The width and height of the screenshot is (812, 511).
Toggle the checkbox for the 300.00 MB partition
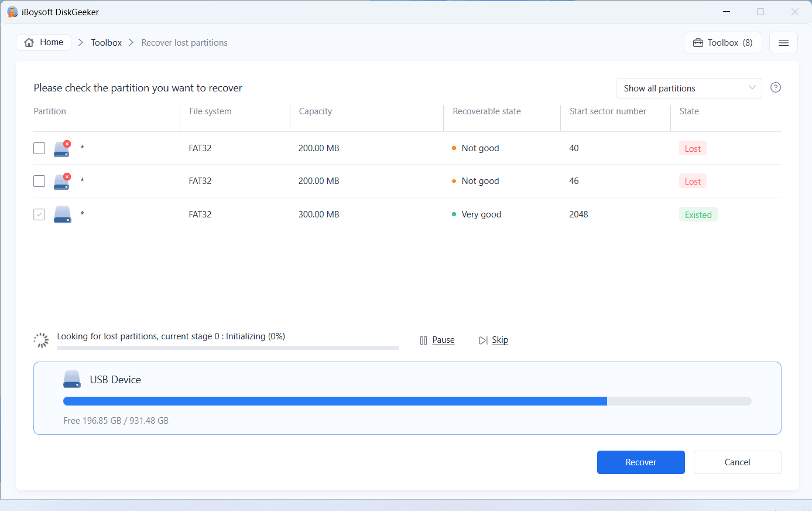pyautogui.click(x=39, y=214)
